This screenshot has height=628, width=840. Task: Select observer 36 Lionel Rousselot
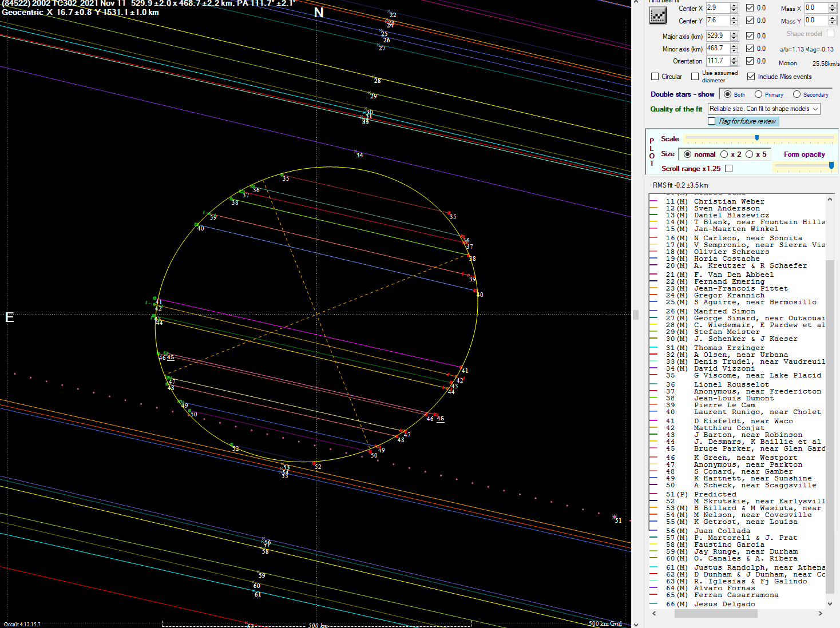click(x=737, y=384)
